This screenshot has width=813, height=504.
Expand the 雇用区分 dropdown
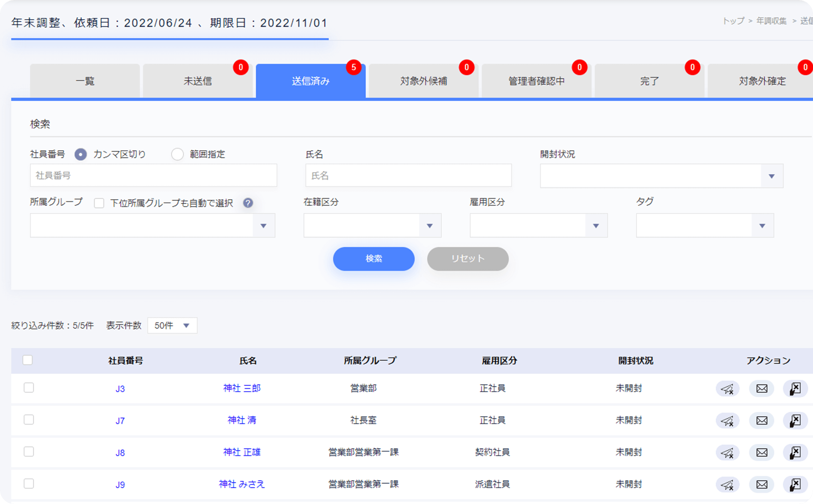click(538, 226)
